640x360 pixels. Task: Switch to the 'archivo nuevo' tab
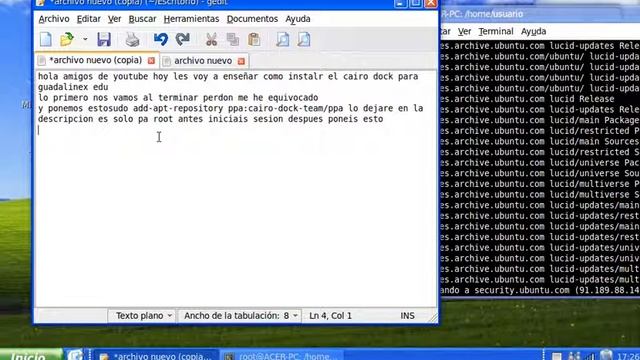[x=203, y=61]
